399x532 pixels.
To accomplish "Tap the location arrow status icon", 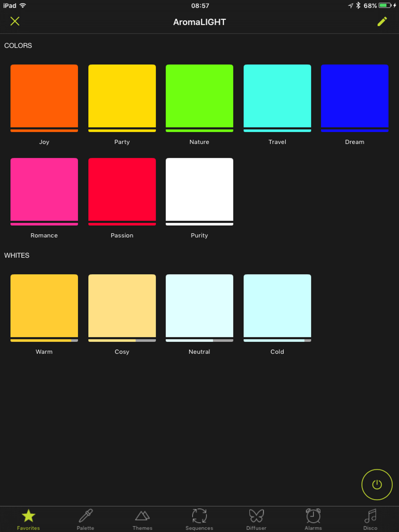I will click(x=350, y=6).
